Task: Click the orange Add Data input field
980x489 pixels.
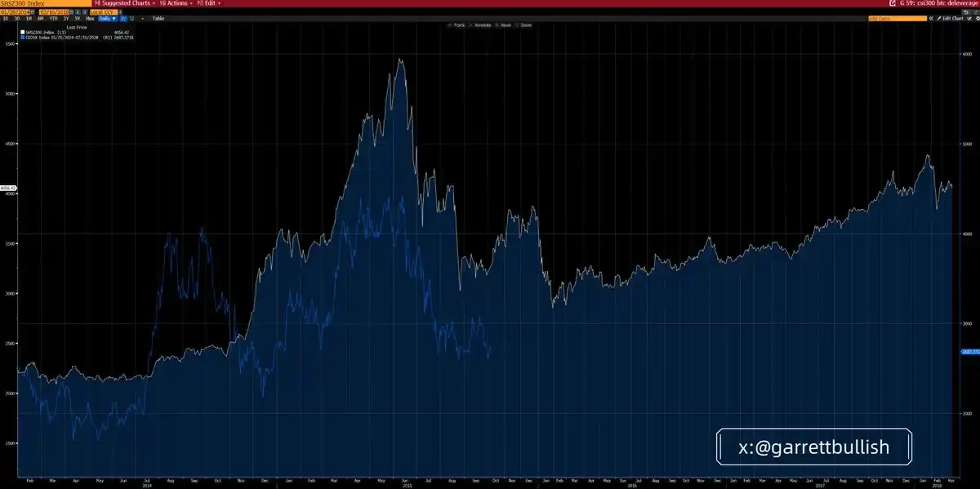Action: [x=898, y=18]
